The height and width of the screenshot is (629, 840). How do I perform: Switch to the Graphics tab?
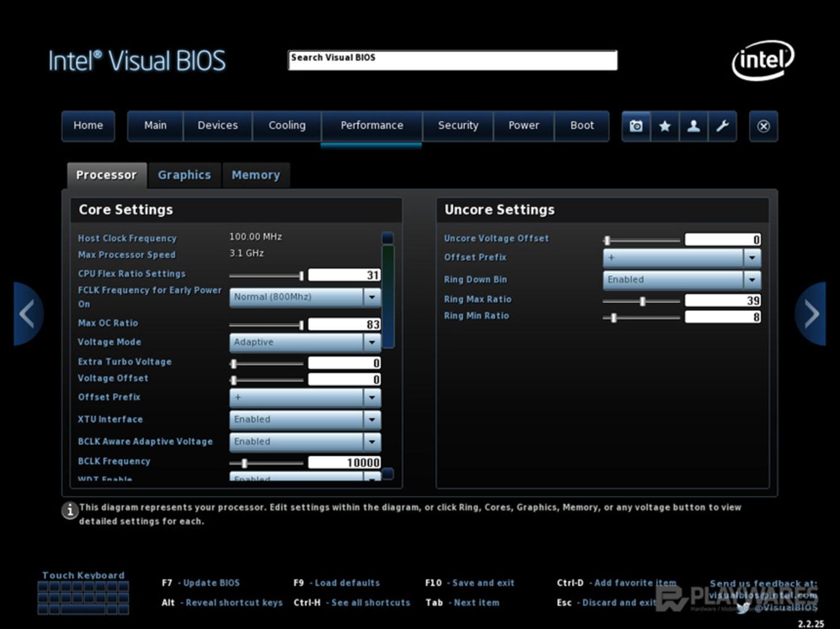tap(184, 175)
